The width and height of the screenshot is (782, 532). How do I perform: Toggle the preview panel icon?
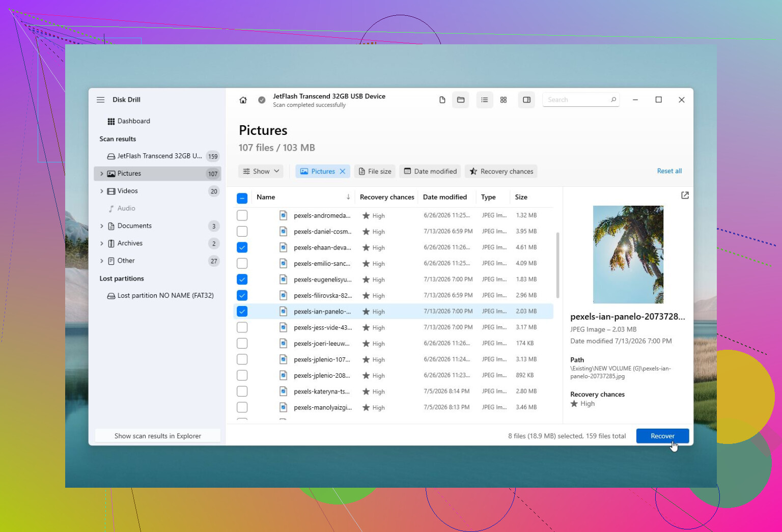(x=527, y=100)
